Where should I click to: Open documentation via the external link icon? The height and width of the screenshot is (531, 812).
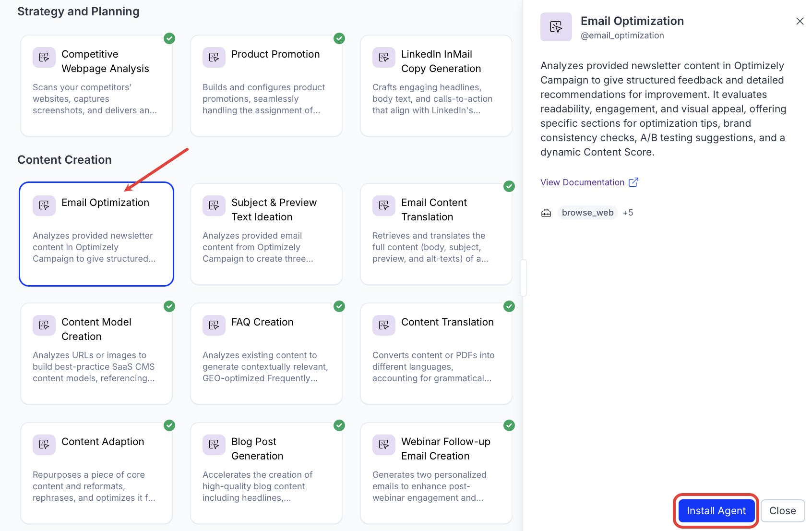pyautogui.click(x=633, y=182)
